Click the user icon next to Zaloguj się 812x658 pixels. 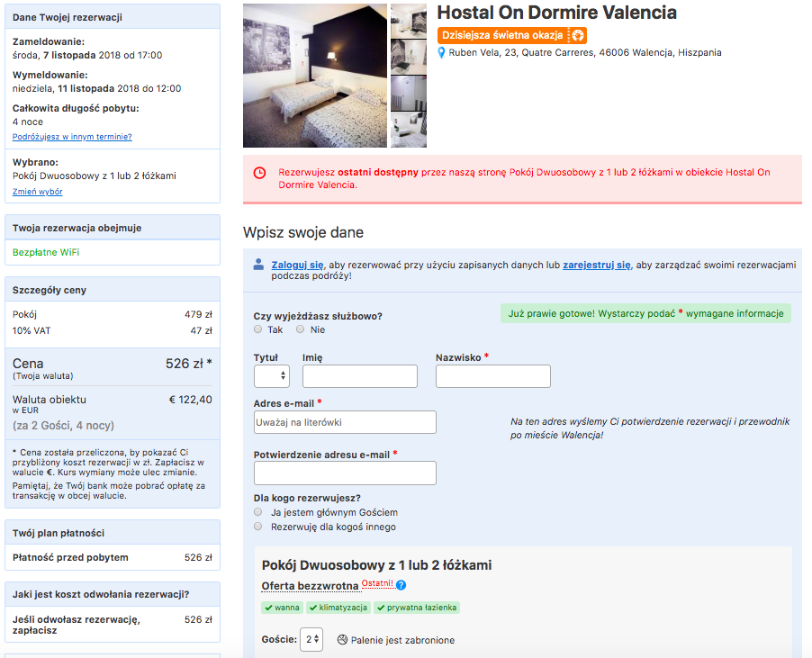tap(259, 265)
